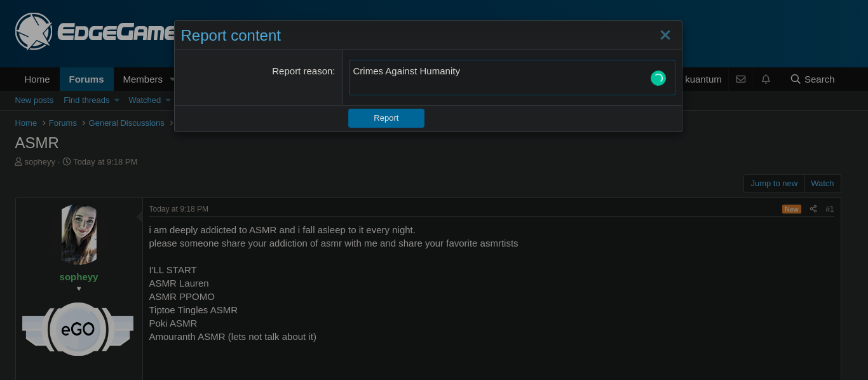The width and height of the screenshot is (868, 380).
Task: Click the share icon on post #1
Action: [813, 209]
